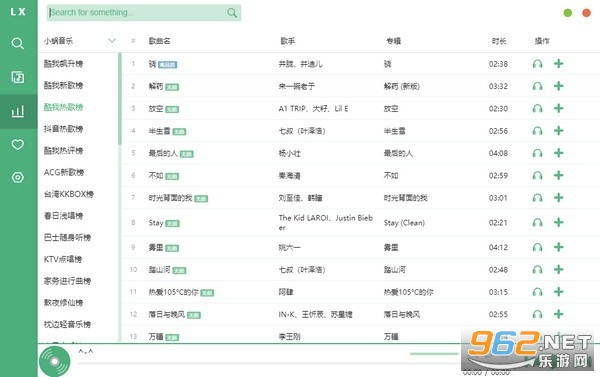
Task: Select the 家务进行曲榜 leaderboard
Action: (x=67, y=281)
